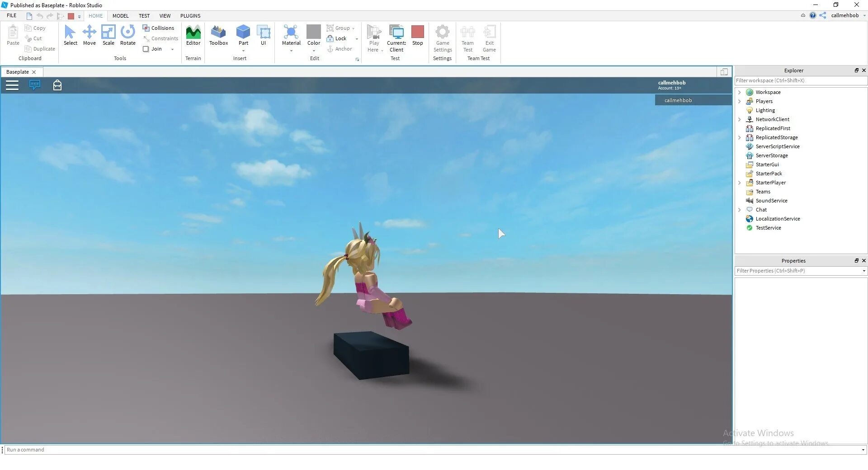Pick the Rotate tool
The width and height of the screenshot is (868, 470).
point(128,35)
